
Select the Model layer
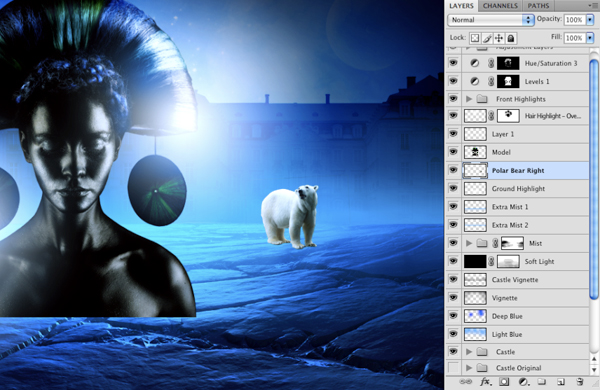click(517, 152)
